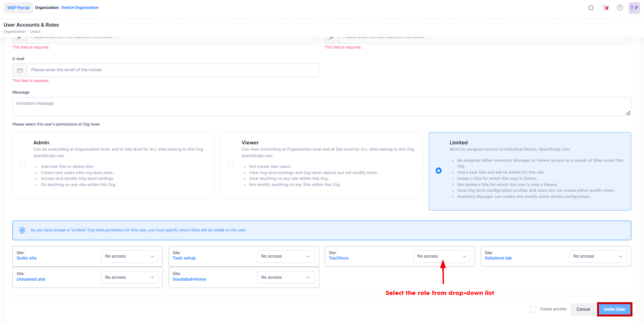Click the shield check icon in info banner

click(22, 230)
